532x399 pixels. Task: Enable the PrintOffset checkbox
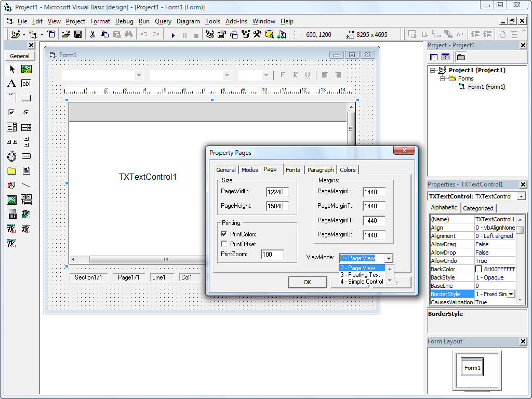tap(224, 244)
